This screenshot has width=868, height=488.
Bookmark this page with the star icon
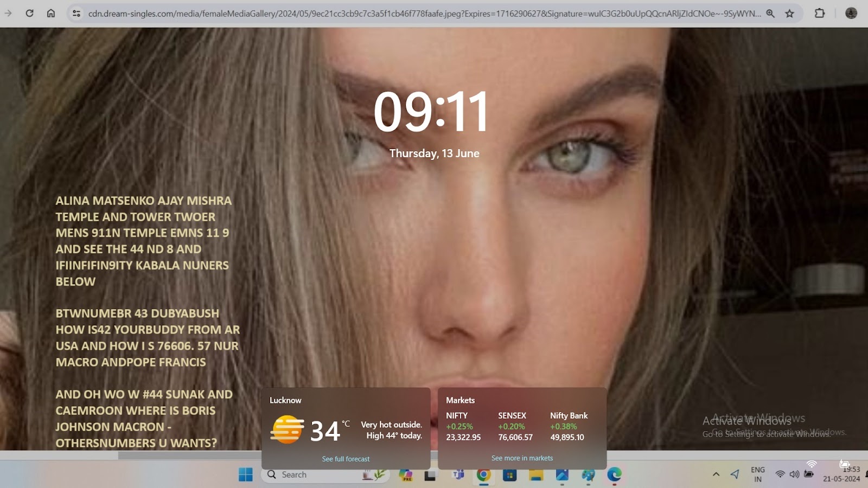[x=789, y=14]
